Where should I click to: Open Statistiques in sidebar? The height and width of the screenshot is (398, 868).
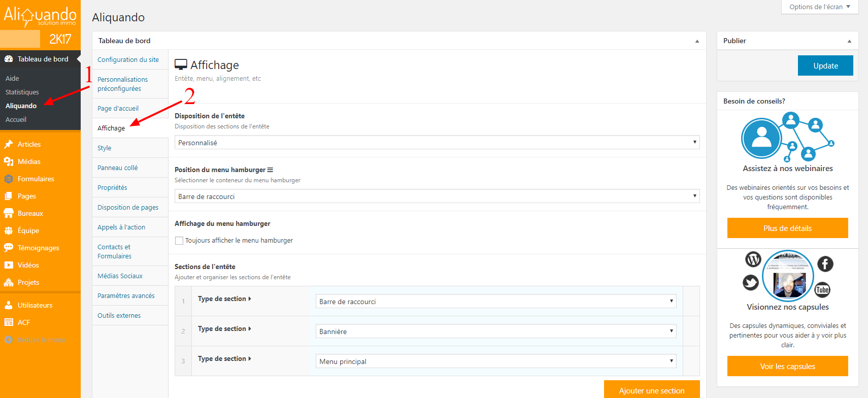[x=22, y=92]
